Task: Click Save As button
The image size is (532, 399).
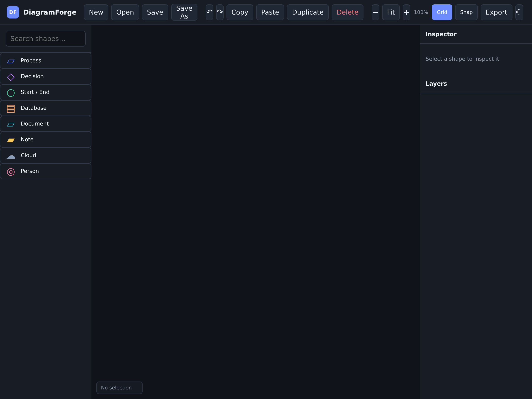Action: (x=184, y=12)
